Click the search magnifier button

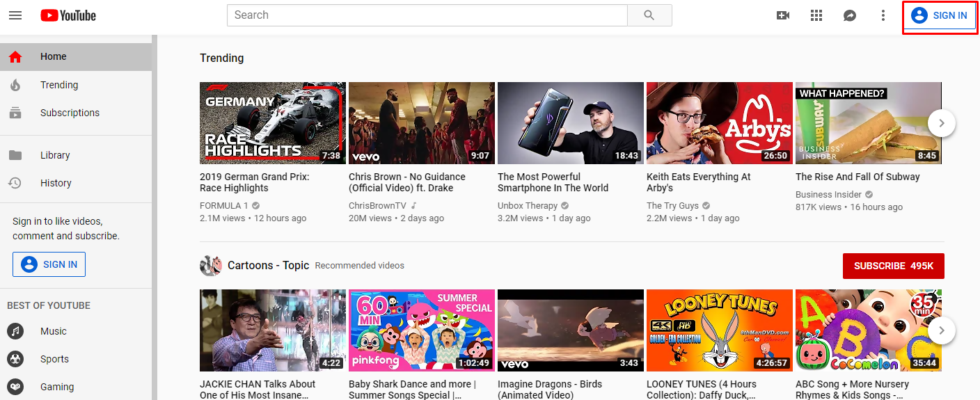649,15
